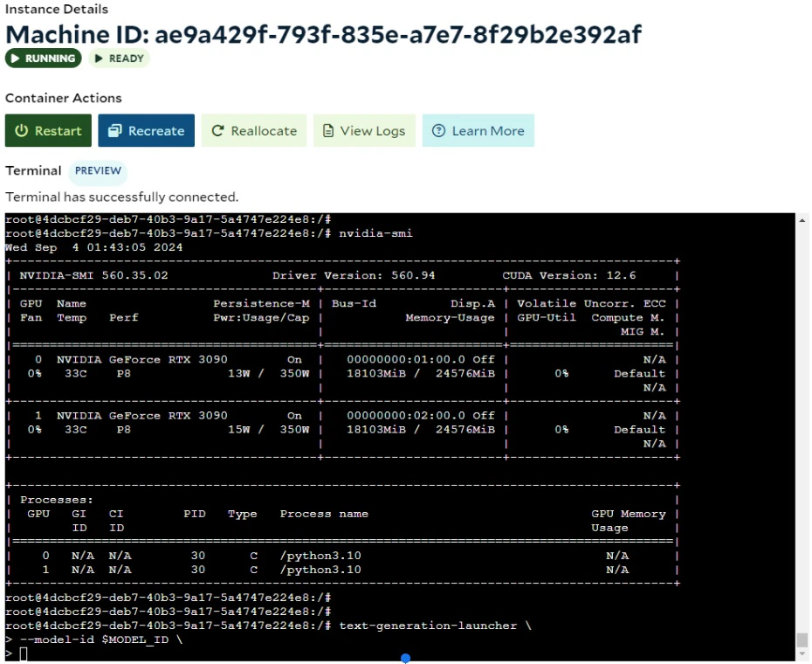Click bus ID '00000000:01:00.0' text
The height and width of the screenshot is (664, 812).
click(x=405, y=359)
